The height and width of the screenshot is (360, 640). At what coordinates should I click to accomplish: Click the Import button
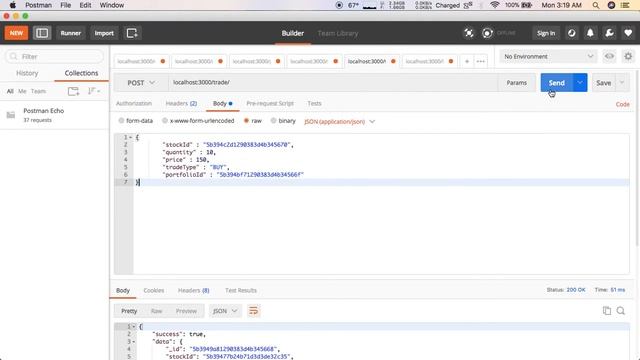[x=104, y=33]
